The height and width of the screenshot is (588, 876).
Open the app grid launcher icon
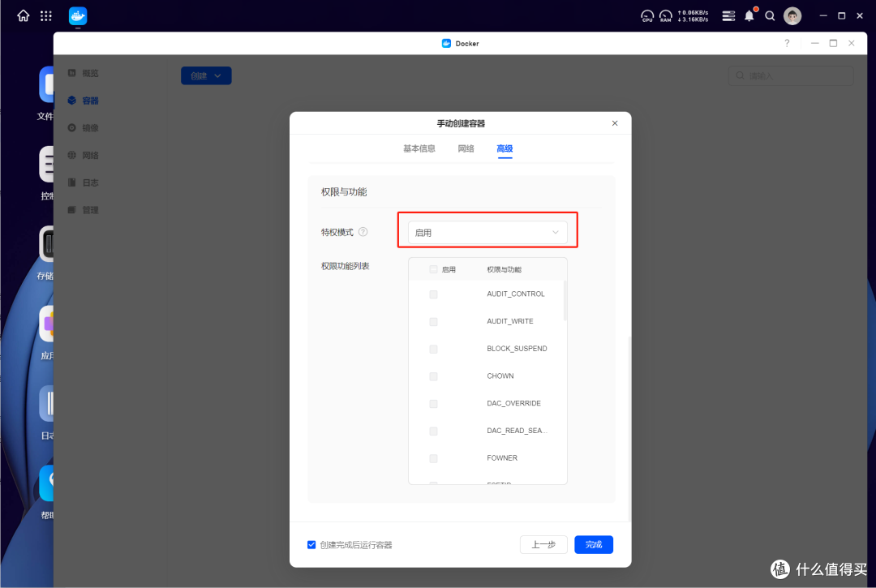tap(45, 15)
